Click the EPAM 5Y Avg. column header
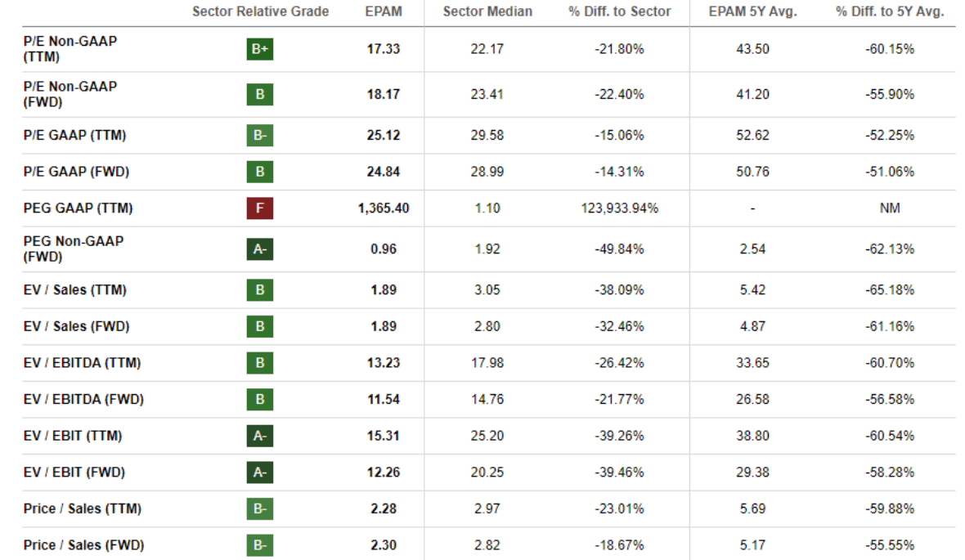Viewport: 965px width, 560px height. (x=752, y=11)
